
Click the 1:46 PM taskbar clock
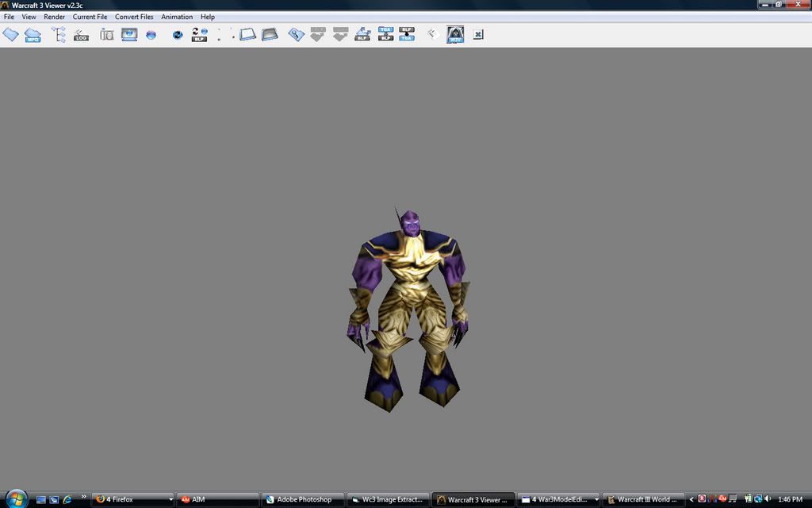(x=790, y=499)
